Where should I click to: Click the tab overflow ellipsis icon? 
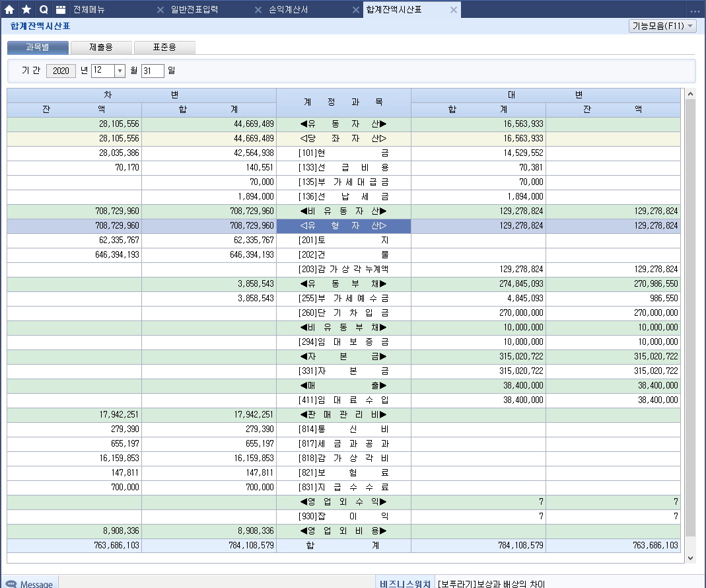click(695, 11)
